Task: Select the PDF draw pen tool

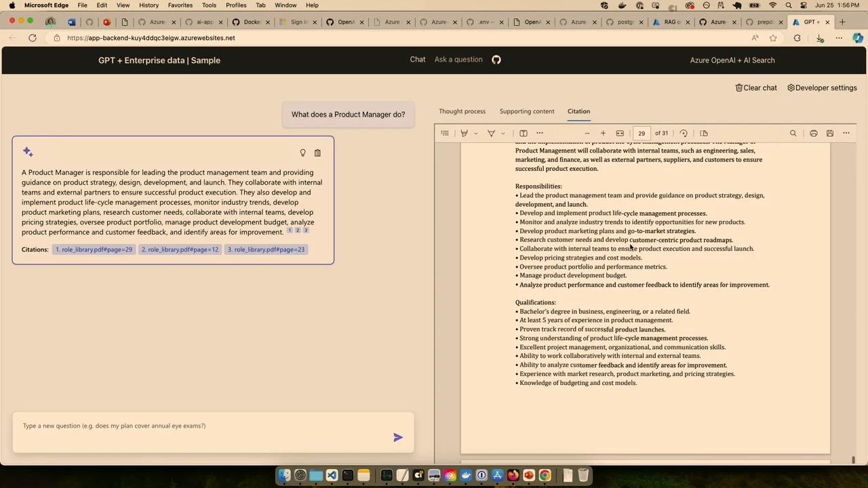Action: (491, 134)
